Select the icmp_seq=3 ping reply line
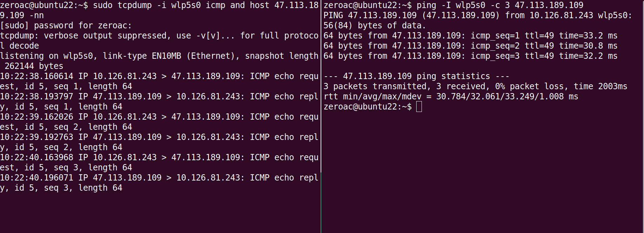The height and width of the screenshot is (233, 644). coord(470,56)
